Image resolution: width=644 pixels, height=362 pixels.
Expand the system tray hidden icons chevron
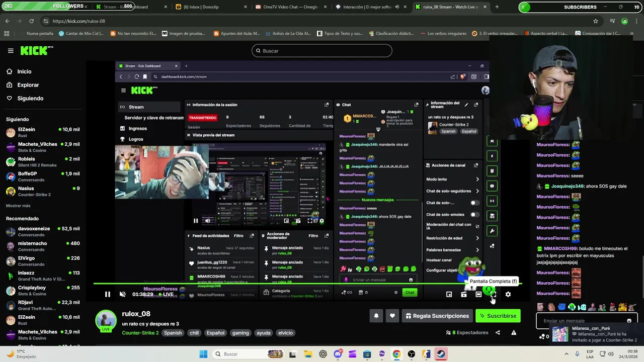pyautogui.click(x=566, y=354)
